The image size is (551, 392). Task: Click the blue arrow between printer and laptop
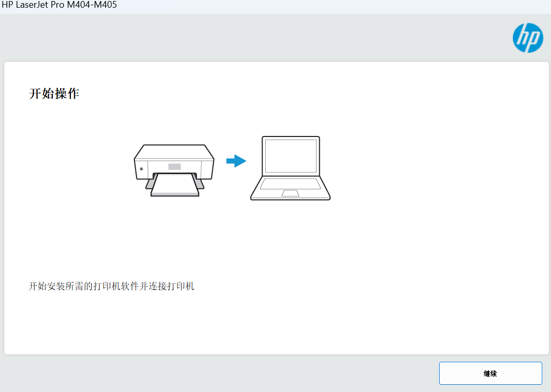coord(236,161)
